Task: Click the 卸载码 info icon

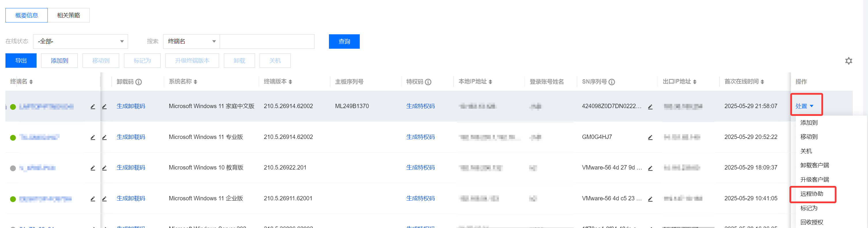Action: coord(138,82)
